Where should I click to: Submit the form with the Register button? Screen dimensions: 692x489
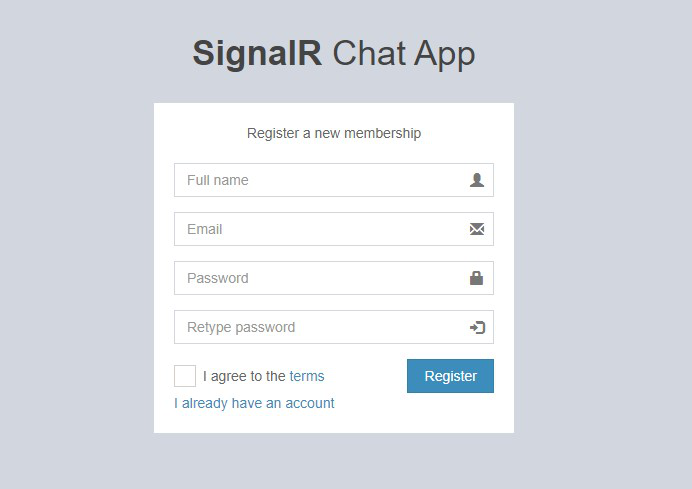(450, 376)
